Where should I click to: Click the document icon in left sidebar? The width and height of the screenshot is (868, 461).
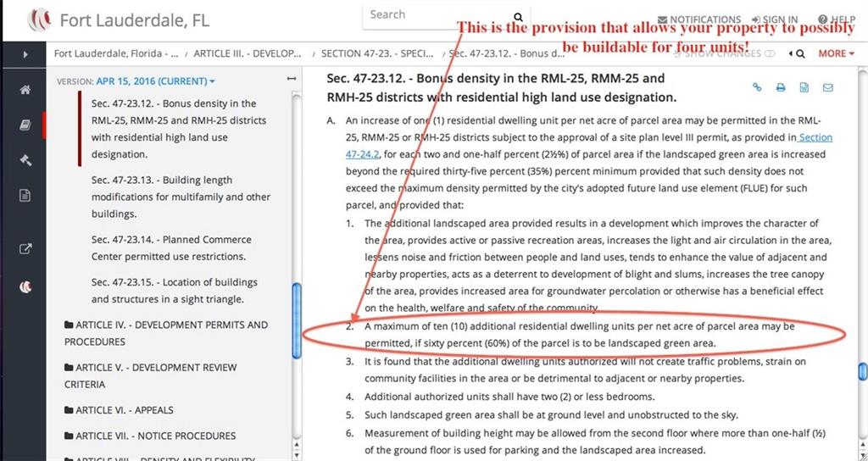(x=25, y=196)
